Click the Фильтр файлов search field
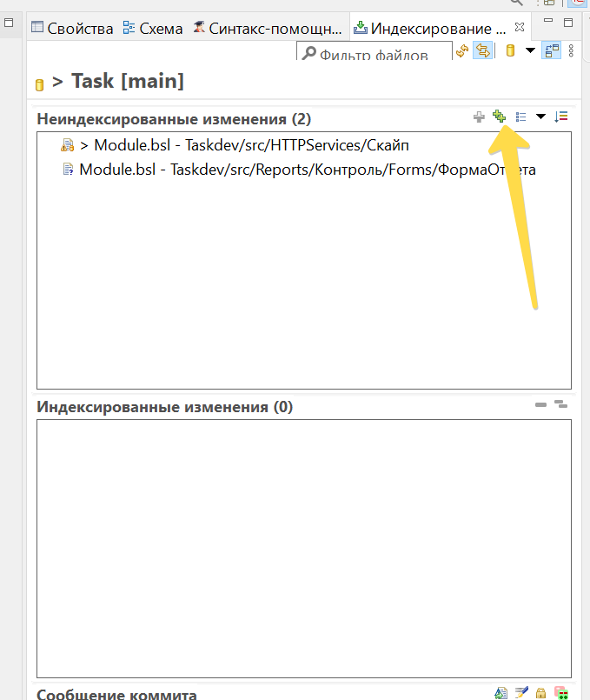Screen dimensions: 590x700 tap(375, 51)
